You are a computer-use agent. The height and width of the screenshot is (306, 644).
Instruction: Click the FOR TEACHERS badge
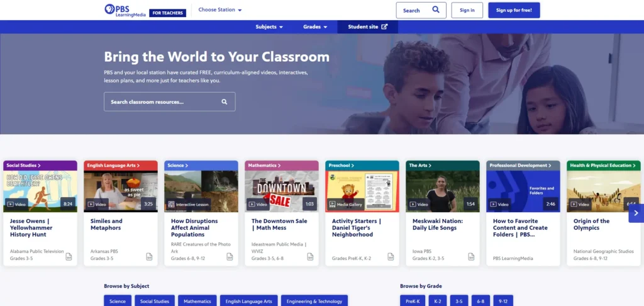(167, 13)
